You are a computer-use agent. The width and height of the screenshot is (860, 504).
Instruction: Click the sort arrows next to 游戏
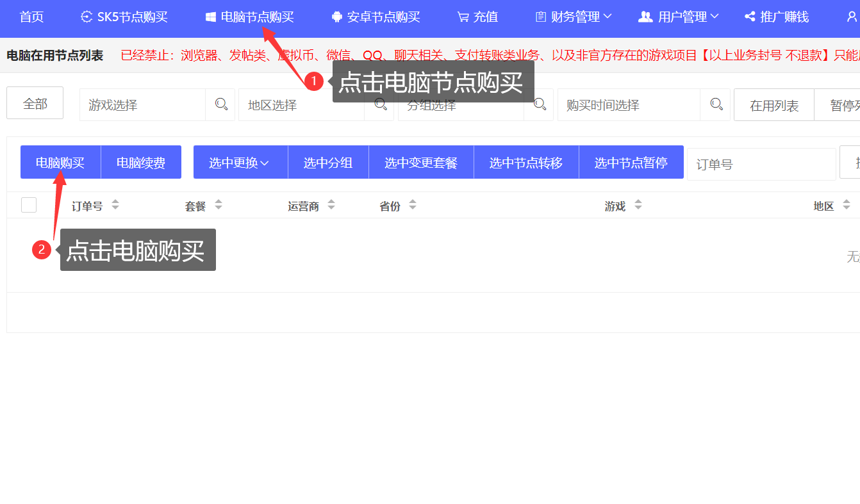pos(638,205)
